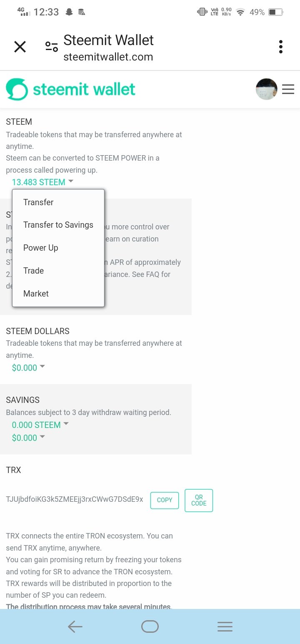This screenshot has width=300, height=644.
Task: Open the hamburger menu in wallet header
Action: point(288,89)
